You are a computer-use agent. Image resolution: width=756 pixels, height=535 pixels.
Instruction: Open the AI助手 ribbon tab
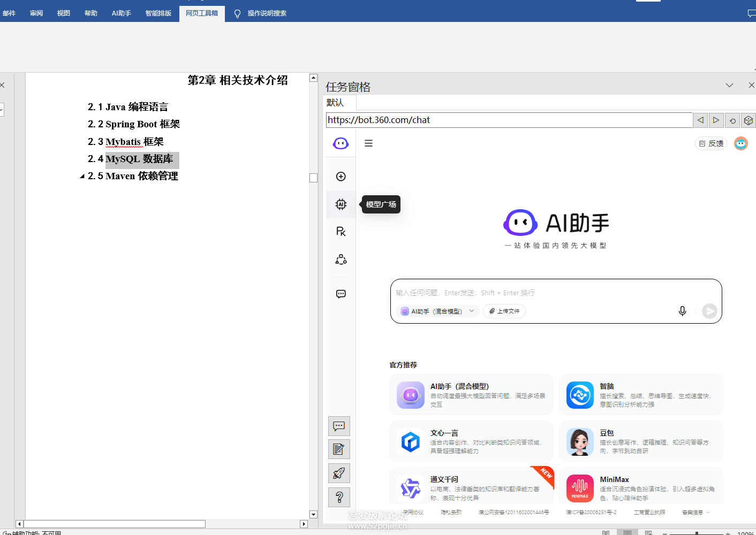point(122,13)
